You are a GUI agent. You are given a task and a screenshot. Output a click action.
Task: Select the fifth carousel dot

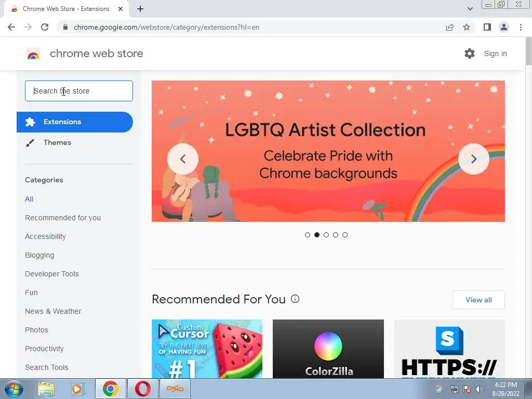[345, 235]
